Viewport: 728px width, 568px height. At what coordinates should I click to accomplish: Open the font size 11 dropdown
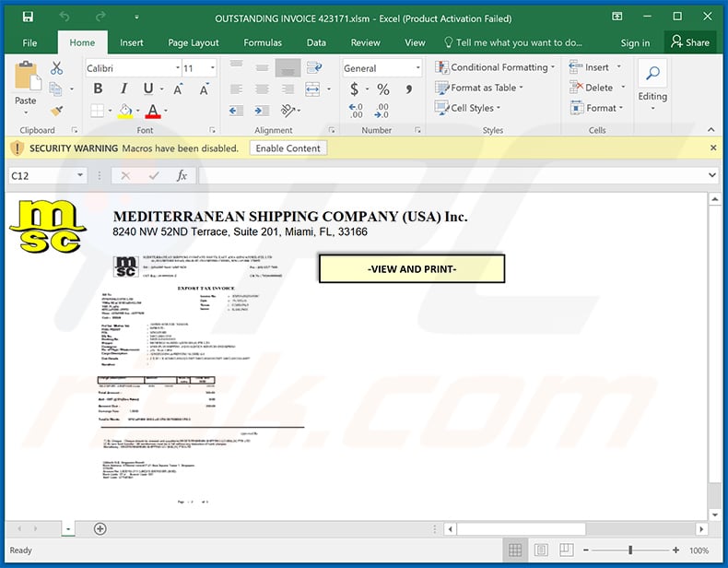pyautogui.click(x=213, y=68)
